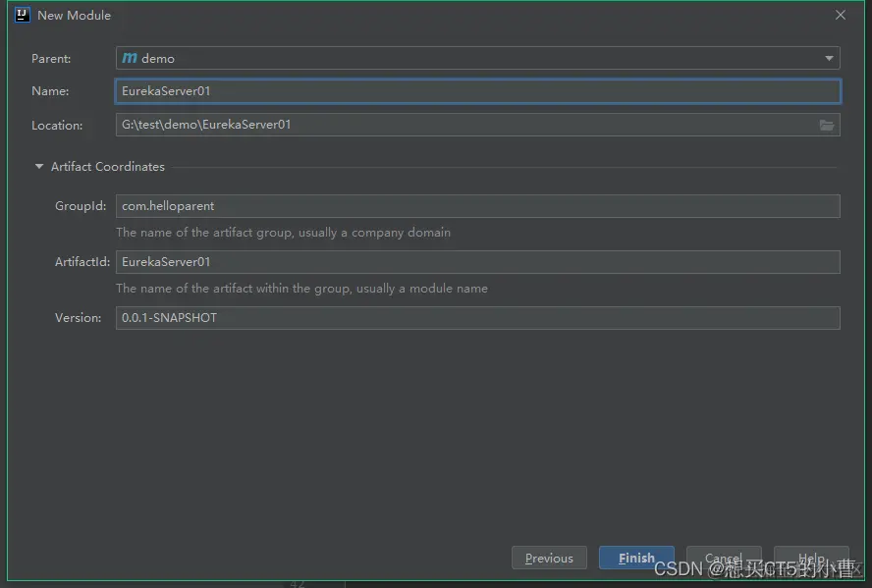Collapse the Artifact Coordinates section

click(39, 166)
